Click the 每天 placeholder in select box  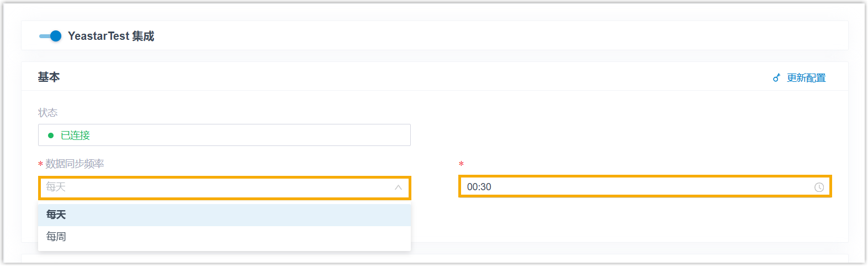(56, 187)
